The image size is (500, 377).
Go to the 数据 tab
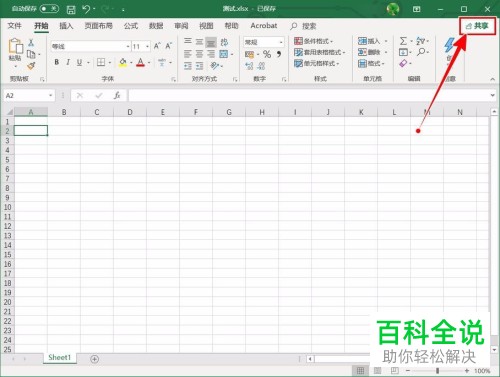coord(156,26)
